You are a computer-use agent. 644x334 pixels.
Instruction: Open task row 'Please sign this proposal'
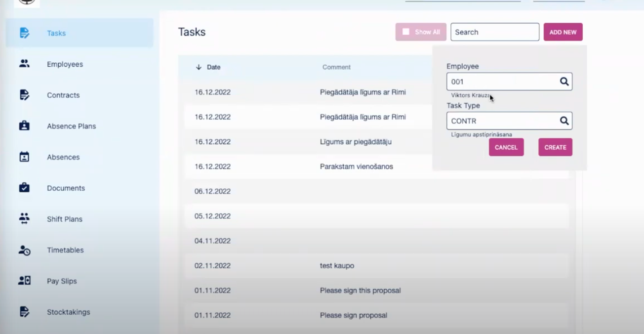pyautogui.click(x=360, y=291)
